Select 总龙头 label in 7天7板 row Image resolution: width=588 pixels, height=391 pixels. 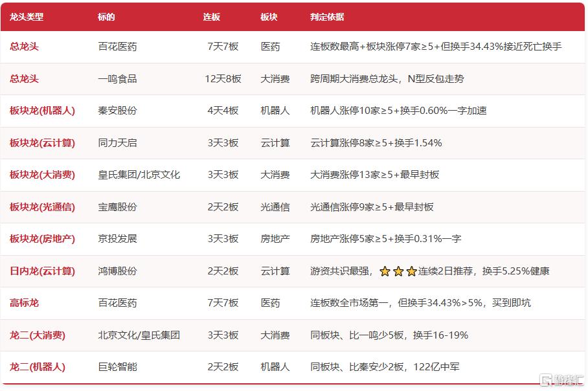25,47
